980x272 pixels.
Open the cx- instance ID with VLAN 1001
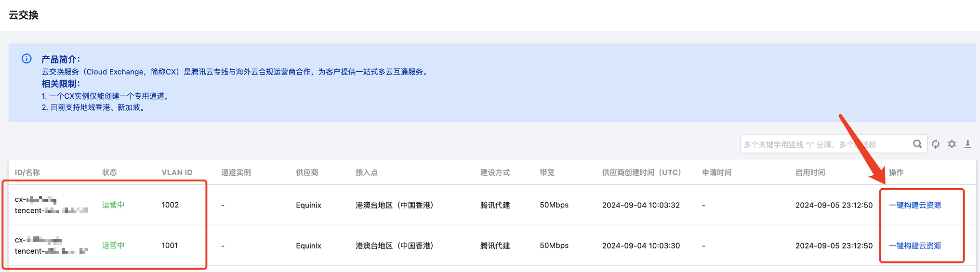pos(38,240)
